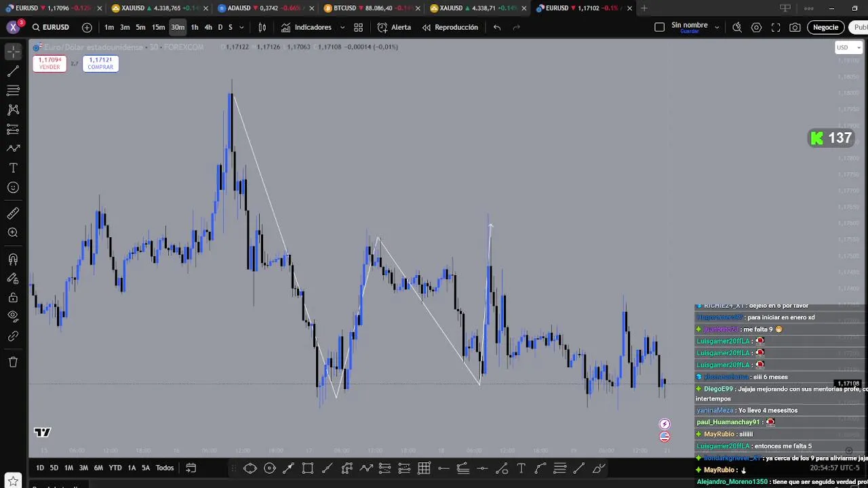Open the user profile avatar menu
The height and width of the screenshot is (488, 868).
click(13, 27)
